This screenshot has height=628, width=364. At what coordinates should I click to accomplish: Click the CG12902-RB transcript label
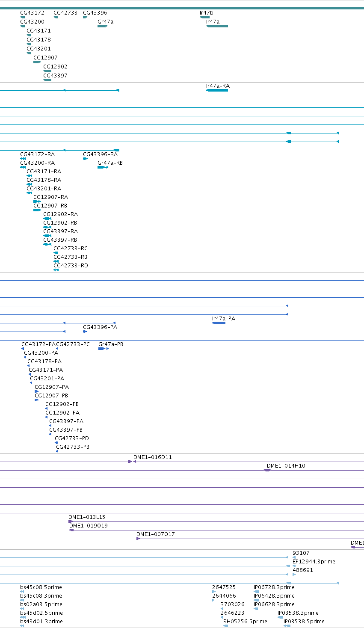click(60, 223)
